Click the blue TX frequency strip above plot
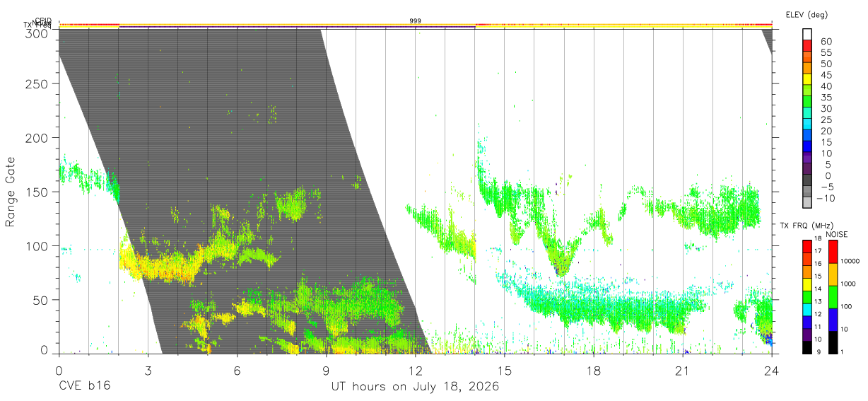Screen dimensions: 868x401 coord(297,27)
